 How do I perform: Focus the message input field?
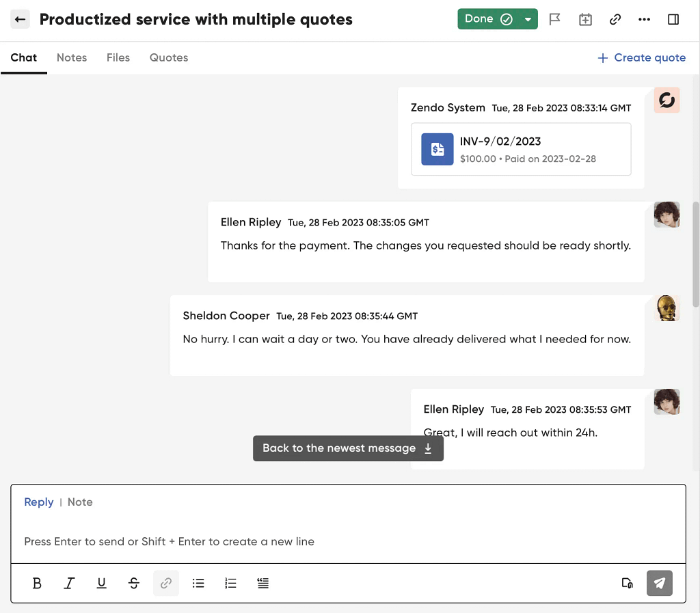348,541
